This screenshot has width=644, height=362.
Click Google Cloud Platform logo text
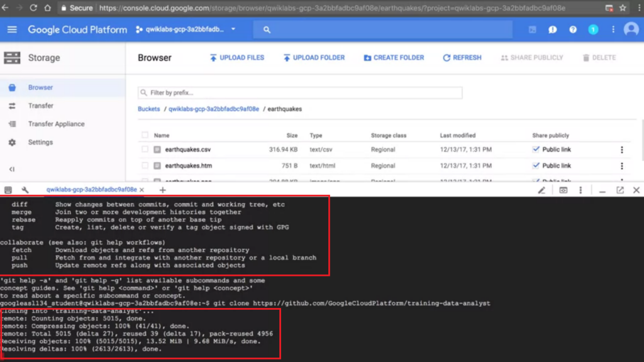[77, 30]
